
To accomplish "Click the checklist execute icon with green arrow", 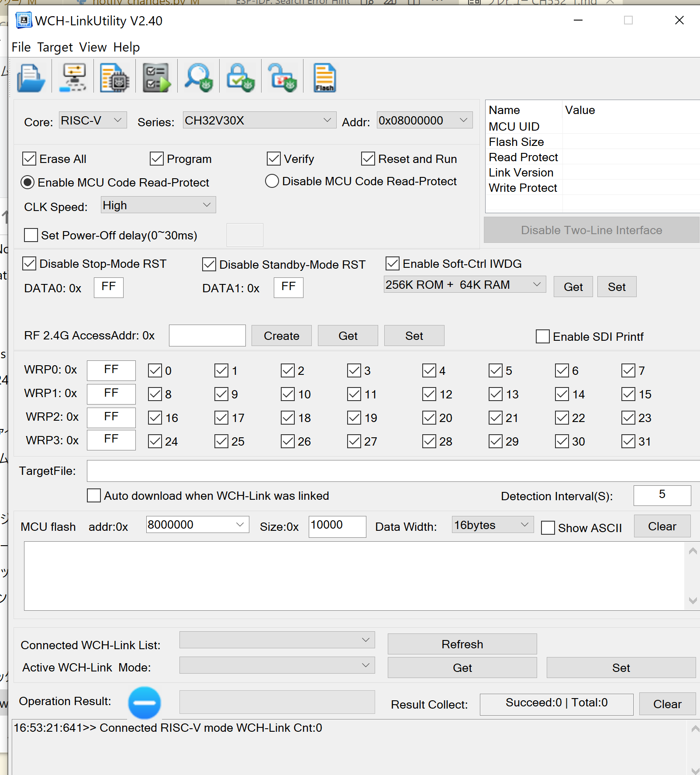I will coord(156,78).
